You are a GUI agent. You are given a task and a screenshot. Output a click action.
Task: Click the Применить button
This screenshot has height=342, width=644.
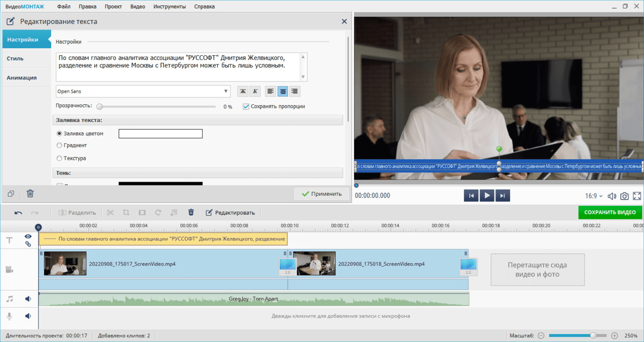[321, 194]
